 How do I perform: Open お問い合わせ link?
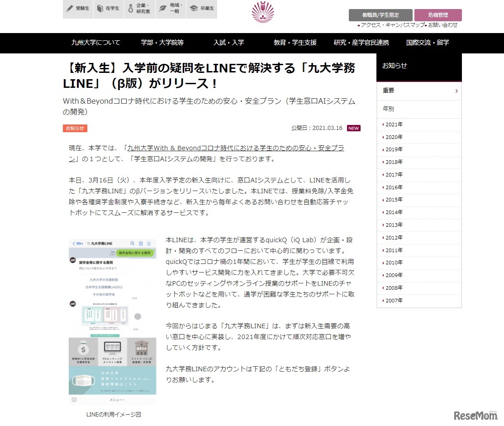(442, 25)
